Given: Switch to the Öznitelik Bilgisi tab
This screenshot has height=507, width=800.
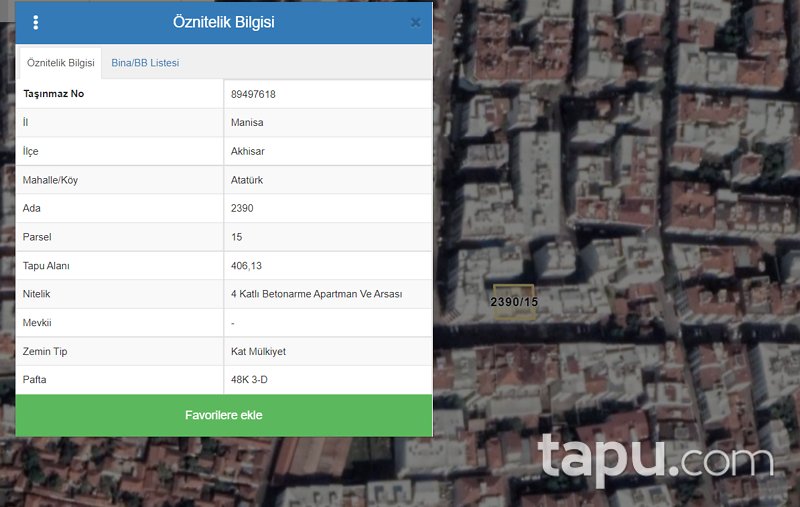Looking at the screenshot, I should [x=60, y=63].
